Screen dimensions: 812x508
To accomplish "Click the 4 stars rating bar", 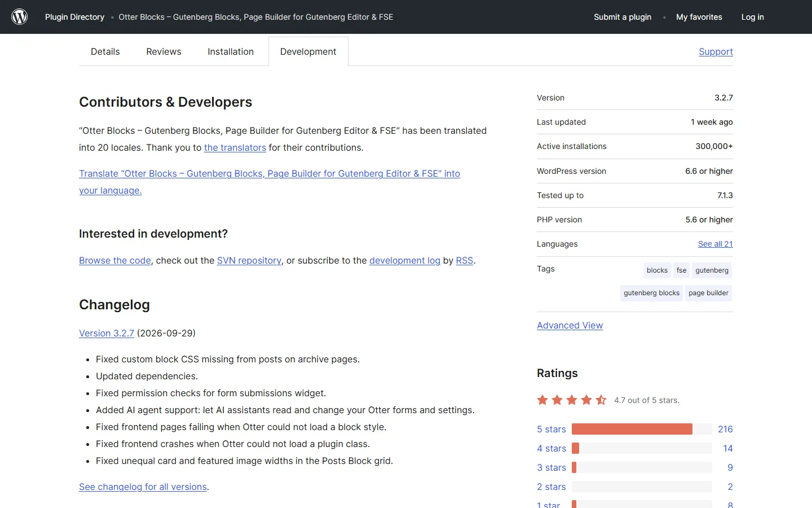I will click(642, 448).
